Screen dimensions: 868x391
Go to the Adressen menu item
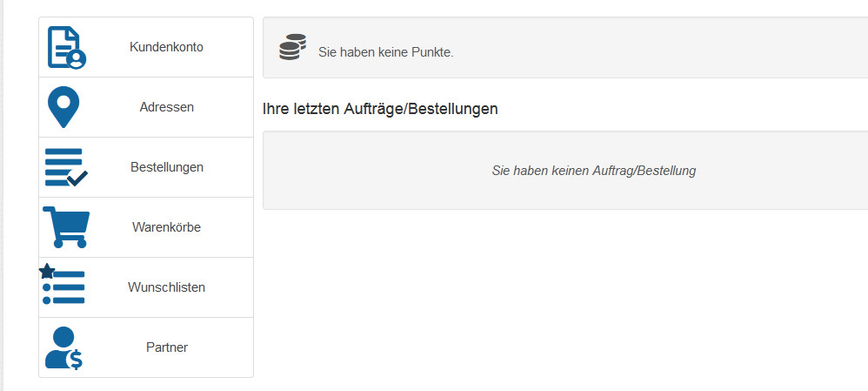coord(166,107)
